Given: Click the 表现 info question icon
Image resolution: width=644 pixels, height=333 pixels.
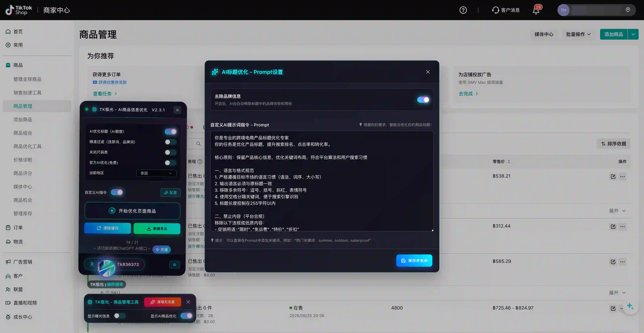Looking at the screenshot, I should click(200, 161).
